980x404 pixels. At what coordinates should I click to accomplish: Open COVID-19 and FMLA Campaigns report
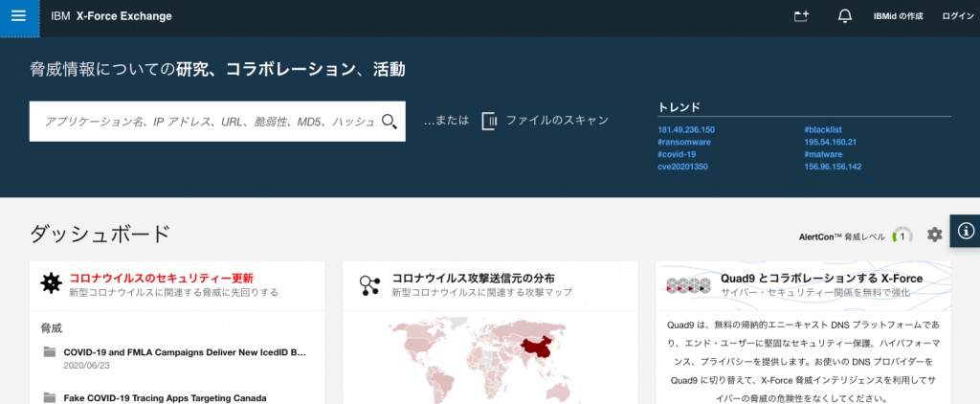(185, 352)
